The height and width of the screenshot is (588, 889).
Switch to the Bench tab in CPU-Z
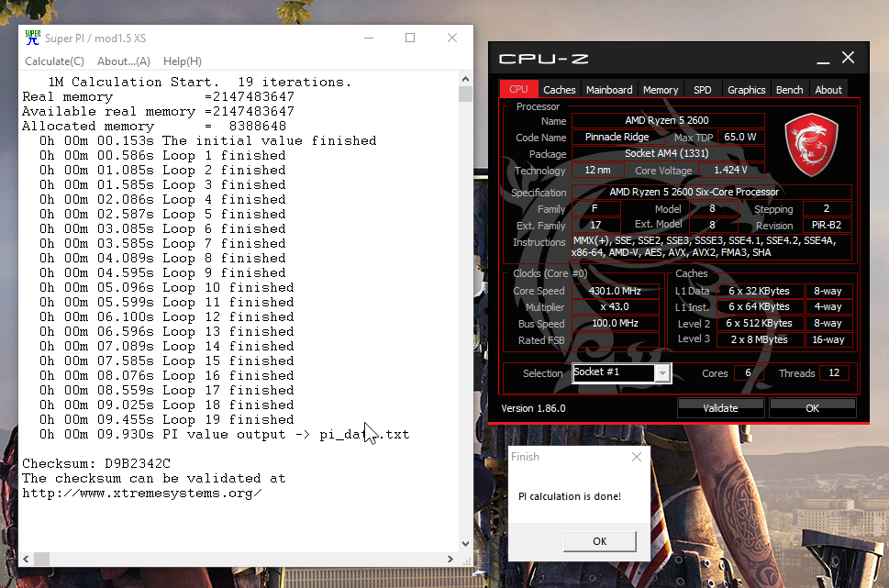(789, 90)
